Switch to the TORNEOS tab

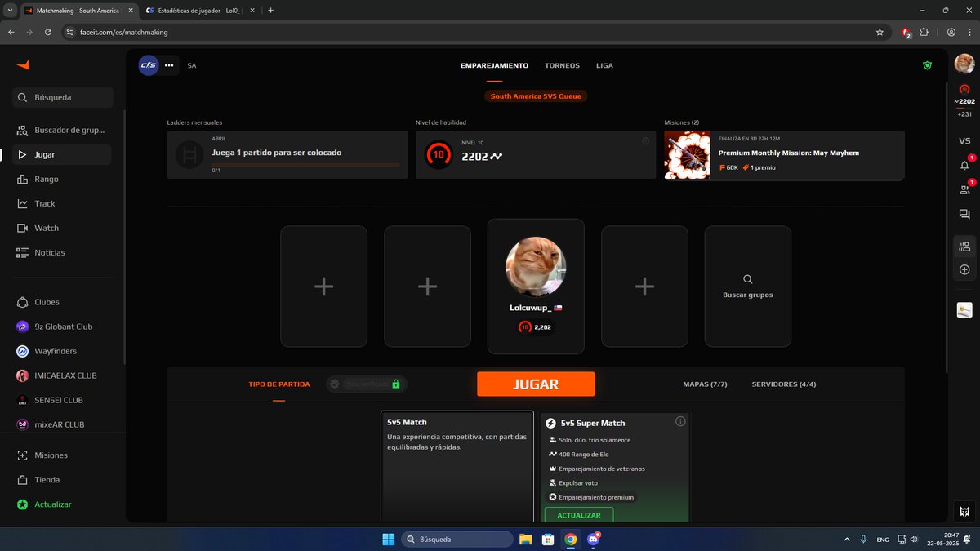click(562, 65)
